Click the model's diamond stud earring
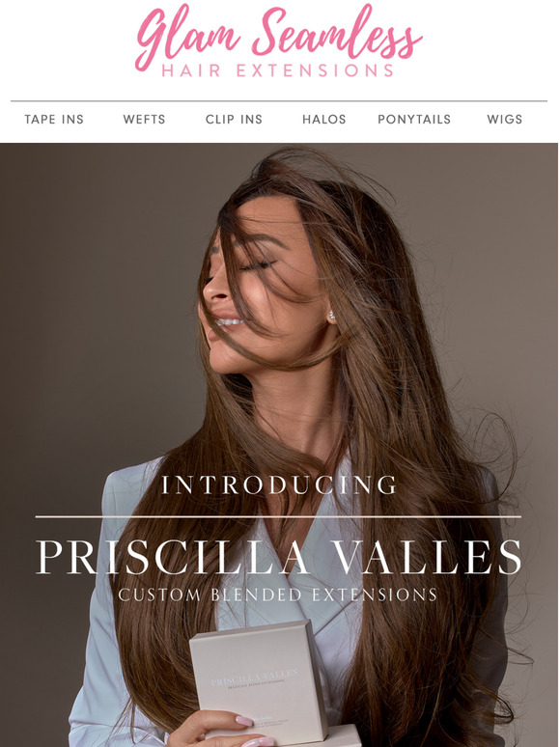The width and height of the screenshot is (560, 747). (332, 315)
